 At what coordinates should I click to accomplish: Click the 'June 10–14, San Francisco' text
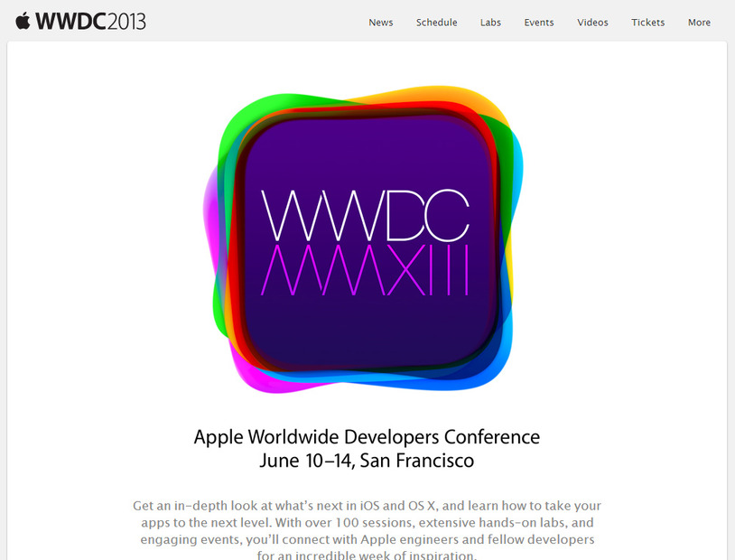[367, 461]
